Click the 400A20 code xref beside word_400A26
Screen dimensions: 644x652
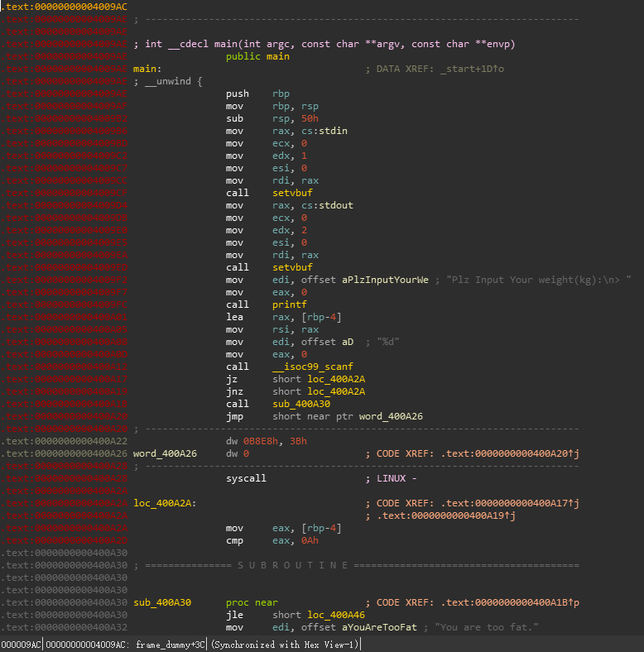507,453
